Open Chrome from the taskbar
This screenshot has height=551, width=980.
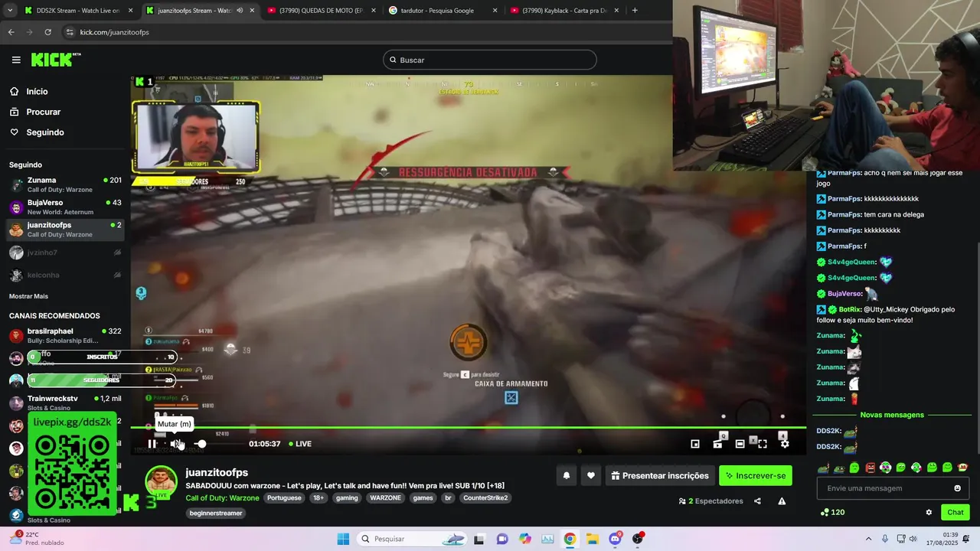click(x=570, y=539)
